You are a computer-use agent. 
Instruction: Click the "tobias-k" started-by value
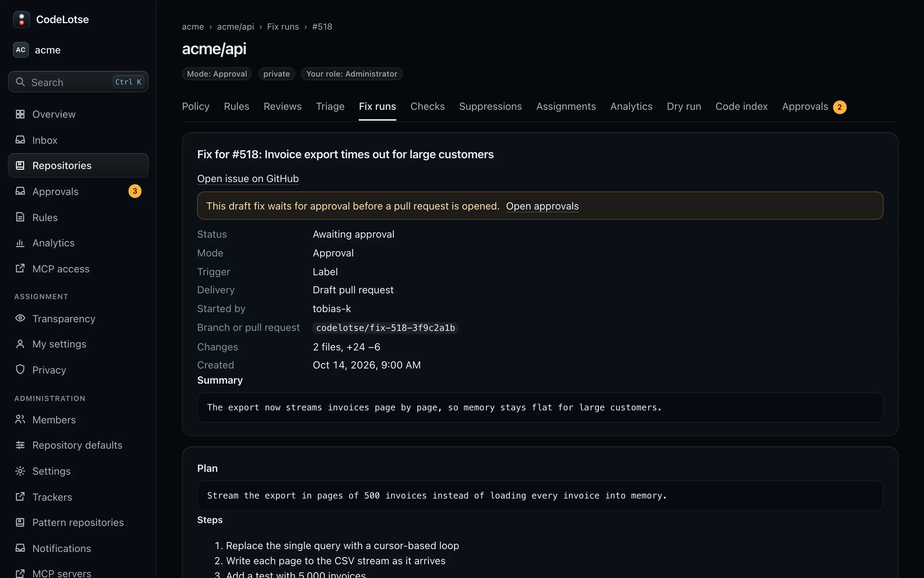tap(331, 309)
